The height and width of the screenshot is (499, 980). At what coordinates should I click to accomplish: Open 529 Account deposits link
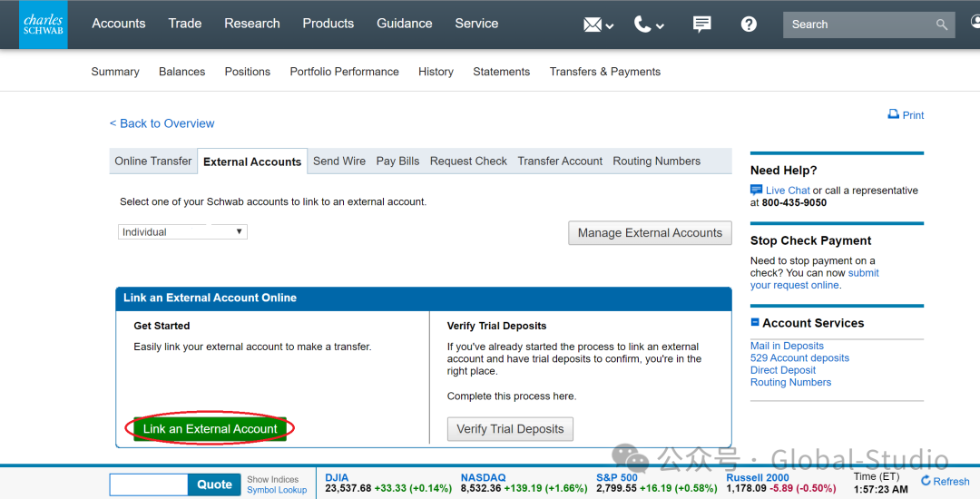[800, 357]
